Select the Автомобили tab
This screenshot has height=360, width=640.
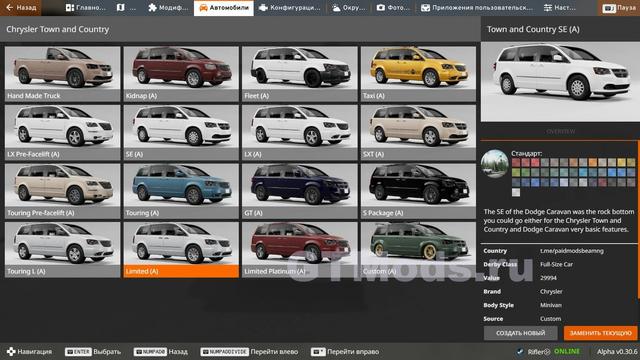(x=224, y=8)
